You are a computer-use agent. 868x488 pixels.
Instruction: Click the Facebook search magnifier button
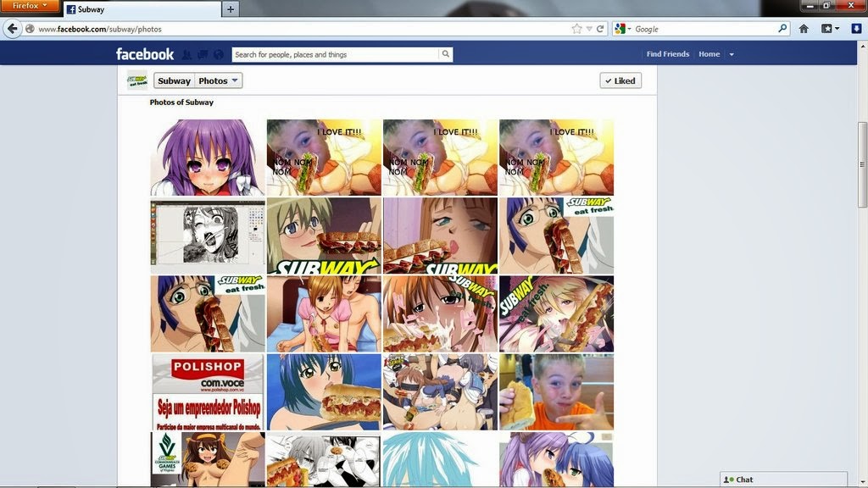(x=446, y=54)
